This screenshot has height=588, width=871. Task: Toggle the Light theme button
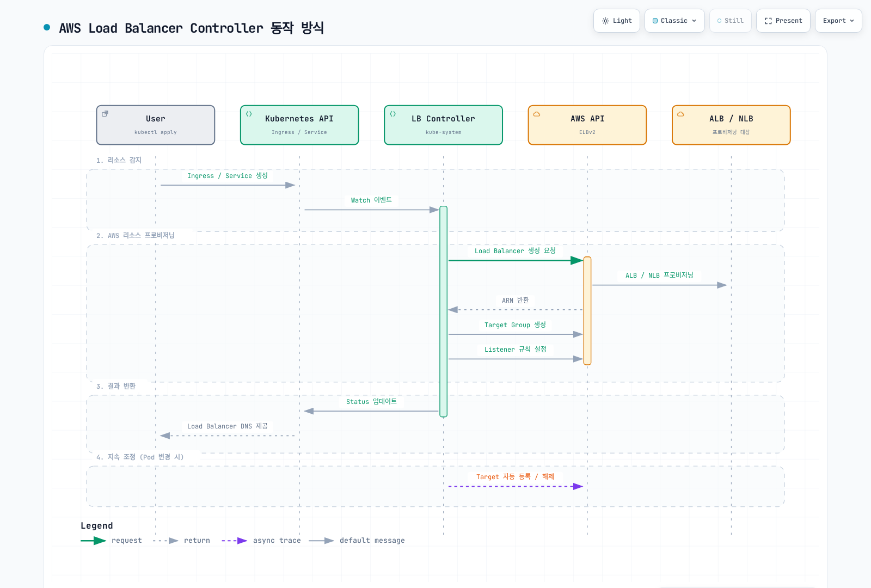click(x=617, y=21)
